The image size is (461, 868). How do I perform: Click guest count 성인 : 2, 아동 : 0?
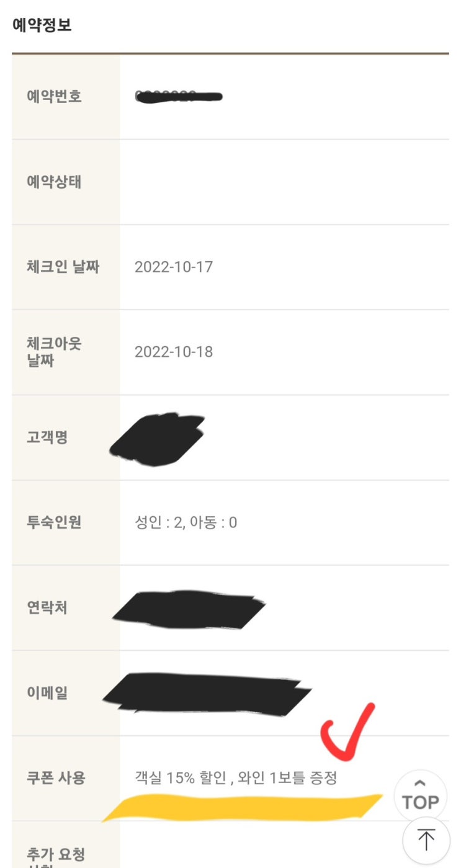pos(186,522)
